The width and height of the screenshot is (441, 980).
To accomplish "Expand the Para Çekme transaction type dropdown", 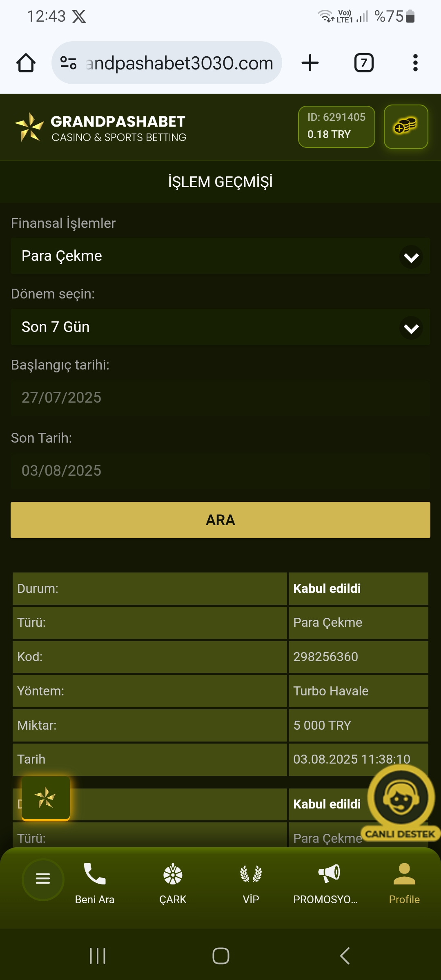I will (x=220, y=256).
